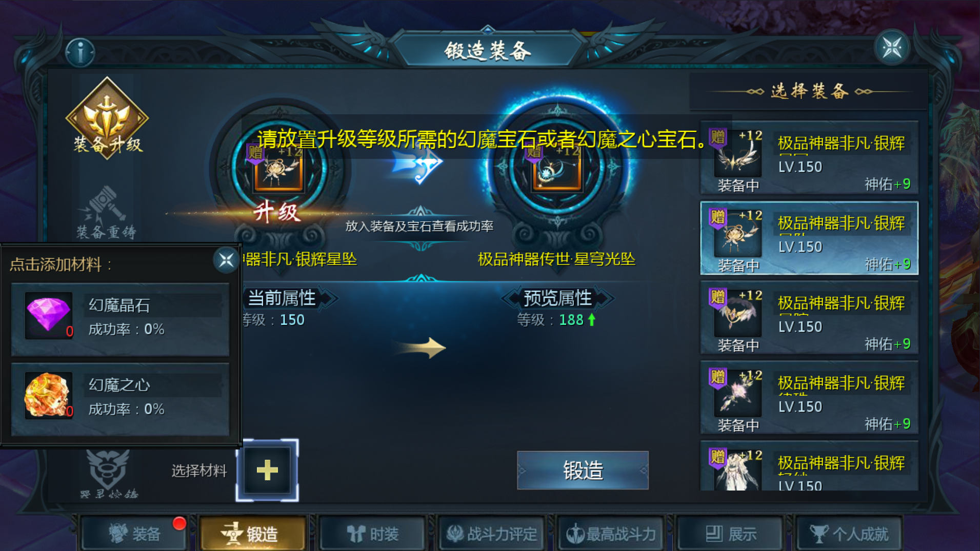
Task: Open the info icon at top left
Action: point(80,52)
